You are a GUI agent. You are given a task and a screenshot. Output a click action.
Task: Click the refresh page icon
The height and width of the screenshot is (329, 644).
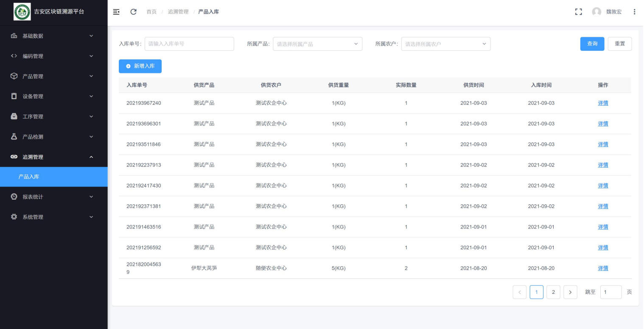(133, 12)
